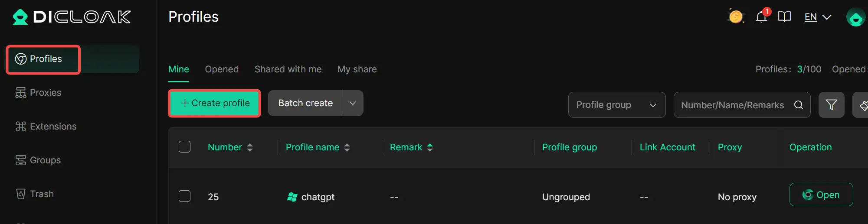The height and width of the screenshot is (224, 868).
Task: Toggle the select-all header checkbox
Action: pyautogui.click(x=185, y=147)
